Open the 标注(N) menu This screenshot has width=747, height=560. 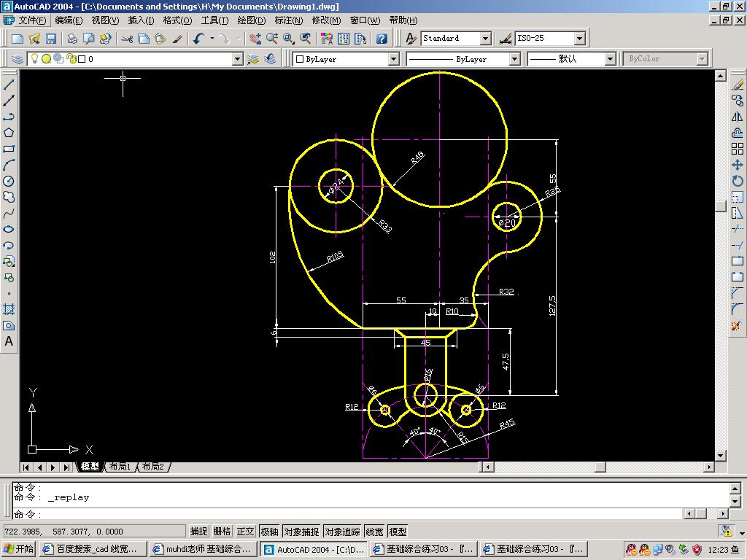click(x=289, y=20)
